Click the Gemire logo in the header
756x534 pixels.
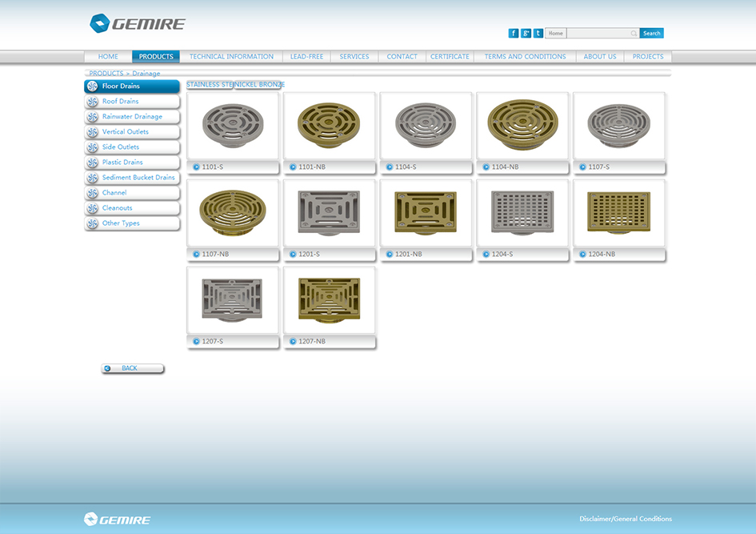pos(138,23)
